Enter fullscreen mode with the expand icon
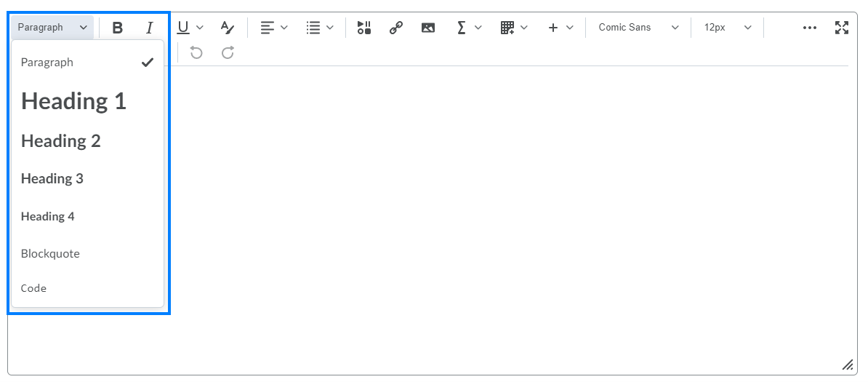The image size is (868, 382). point(842,28)
